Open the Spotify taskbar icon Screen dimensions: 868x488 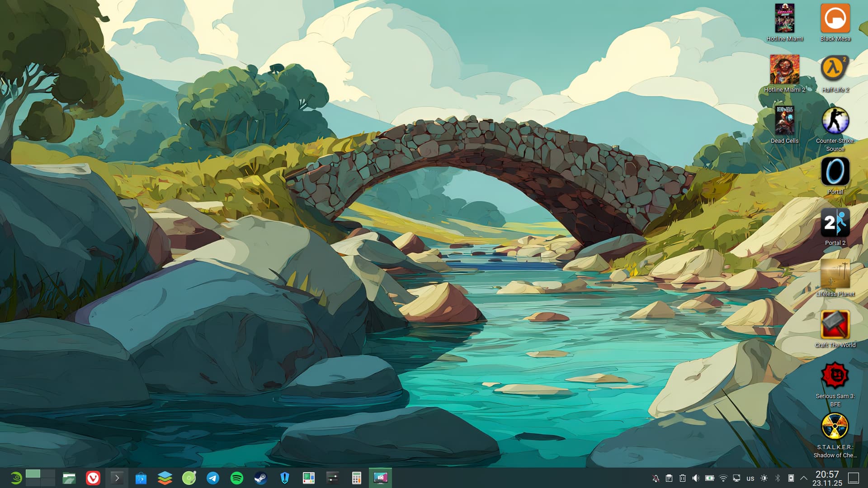tap(237, 478)
